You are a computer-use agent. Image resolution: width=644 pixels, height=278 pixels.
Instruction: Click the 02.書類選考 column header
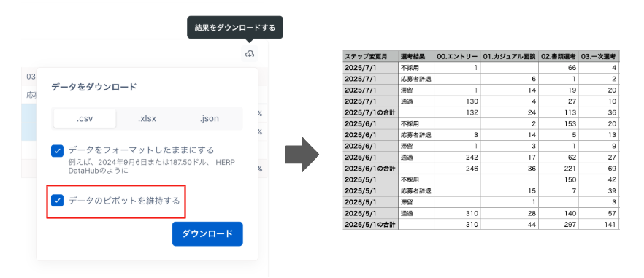[559, 56]
